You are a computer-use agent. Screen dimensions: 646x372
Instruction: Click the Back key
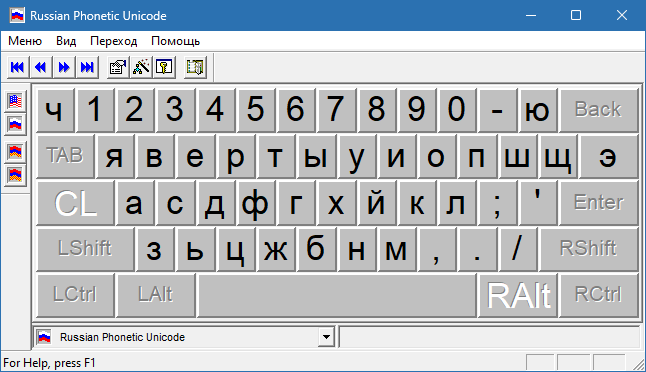click(599, 110)
